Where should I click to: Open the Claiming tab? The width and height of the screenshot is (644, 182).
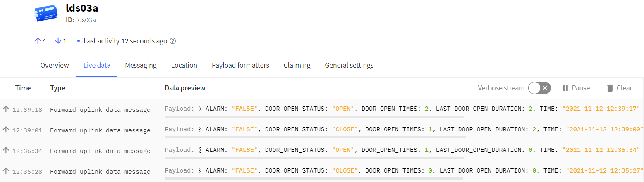coord(297,65)
